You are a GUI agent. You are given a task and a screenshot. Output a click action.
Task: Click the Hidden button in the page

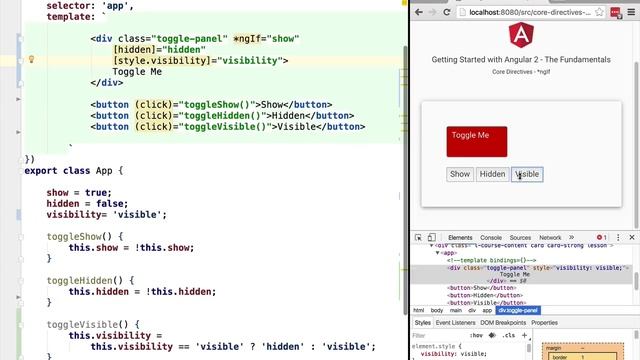click(x=492, y=174)
